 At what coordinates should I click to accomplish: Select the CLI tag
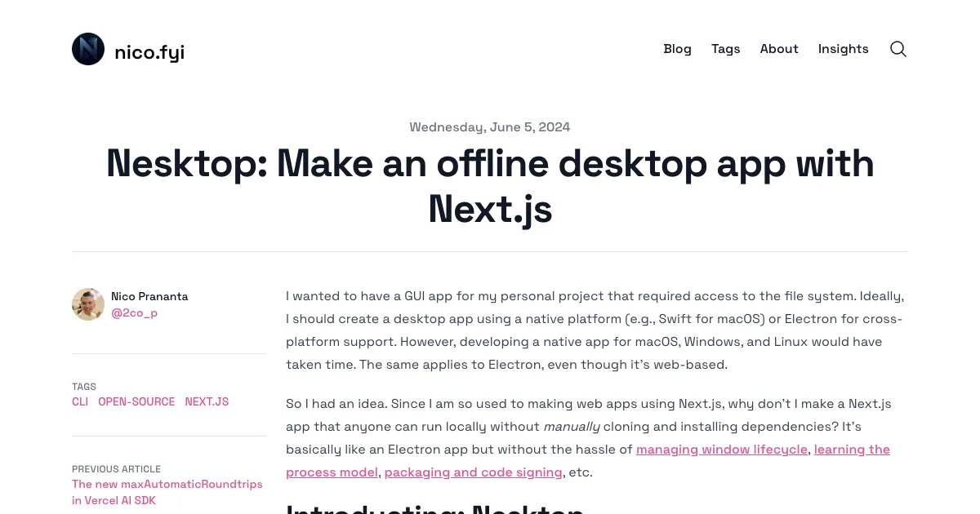click(x=80, y=401)
